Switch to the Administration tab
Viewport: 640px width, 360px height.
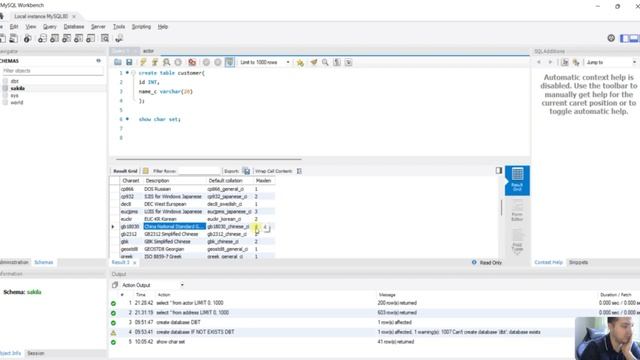coord(14,262)
